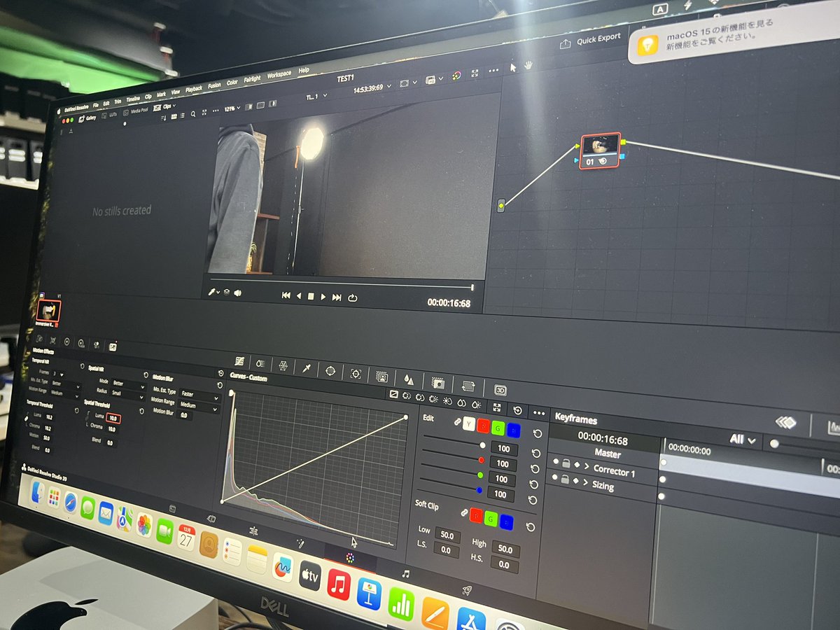Open the Fairlight menu
This screenshot has height=630, width=840.
pos(252,78)
